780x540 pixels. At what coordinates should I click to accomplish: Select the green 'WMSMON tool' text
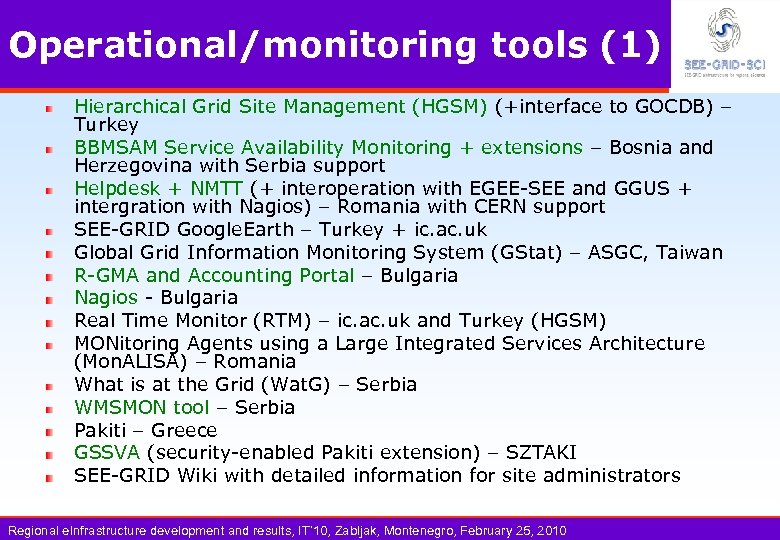tap(142, 407)
